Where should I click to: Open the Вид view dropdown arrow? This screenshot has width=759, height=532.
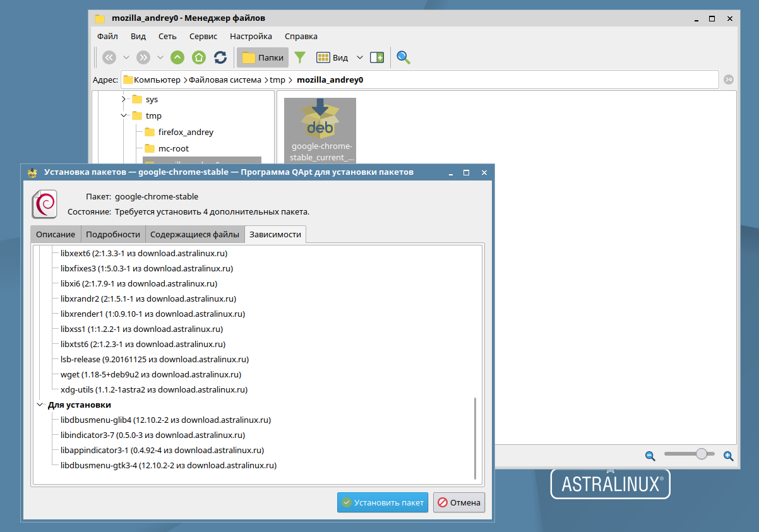pyautogui.click(x=360, y=57)
